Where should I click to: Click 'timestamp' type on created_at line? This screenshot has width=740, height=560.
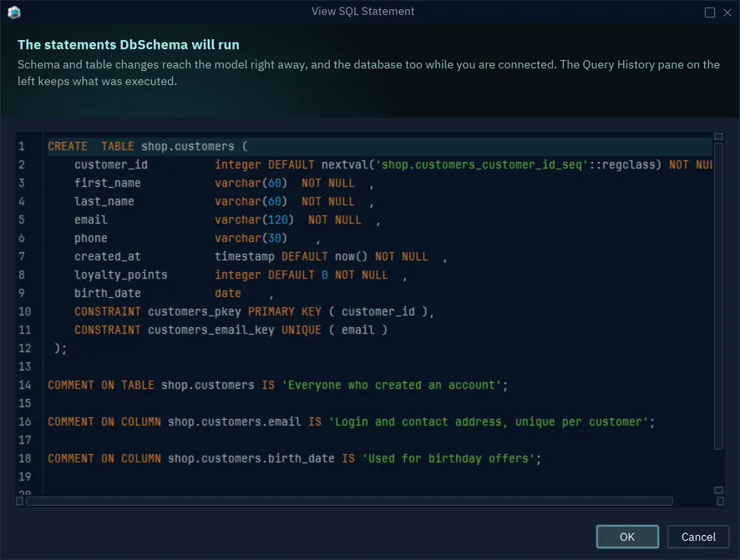pos(245,256)
